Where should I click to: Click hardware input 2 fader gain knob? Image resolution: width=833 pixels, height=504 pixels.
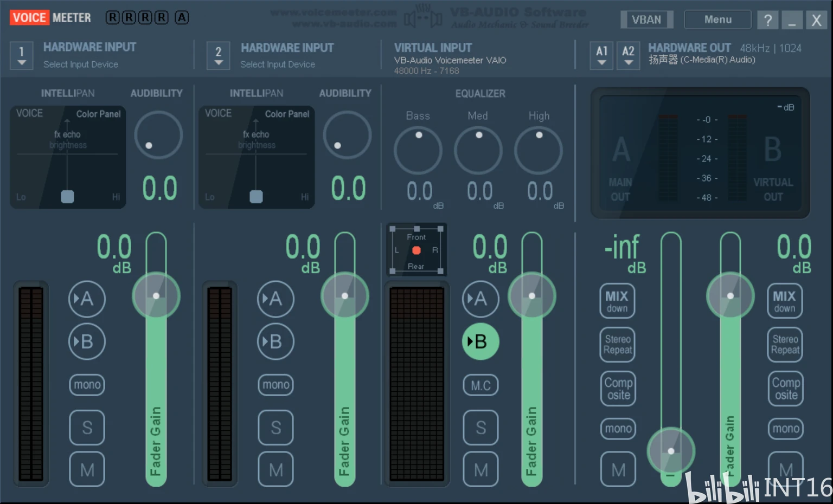(x=345, y=296)
